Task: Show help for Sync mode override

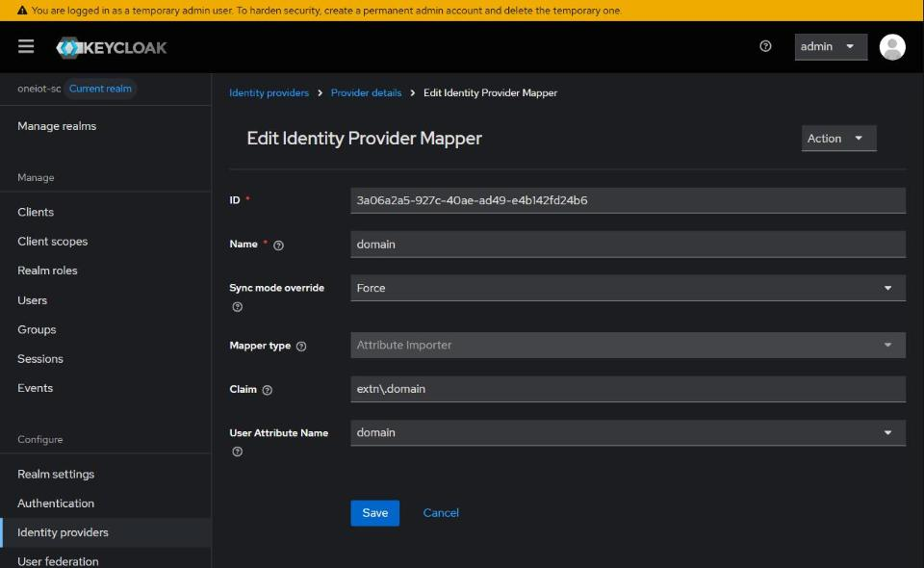Action: point(238,307)
